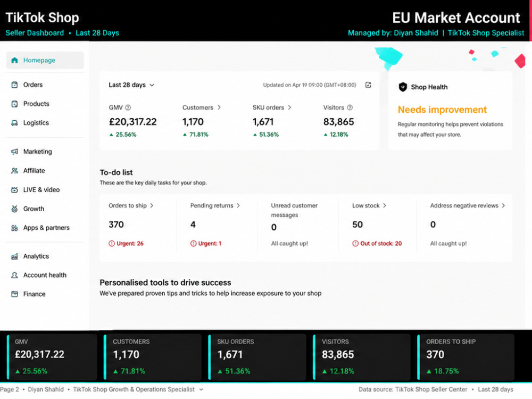This screenshot has height=399, width=532.
Task: Expand the footer specialist dropdown chevron
Action: [x=201, y=389]
